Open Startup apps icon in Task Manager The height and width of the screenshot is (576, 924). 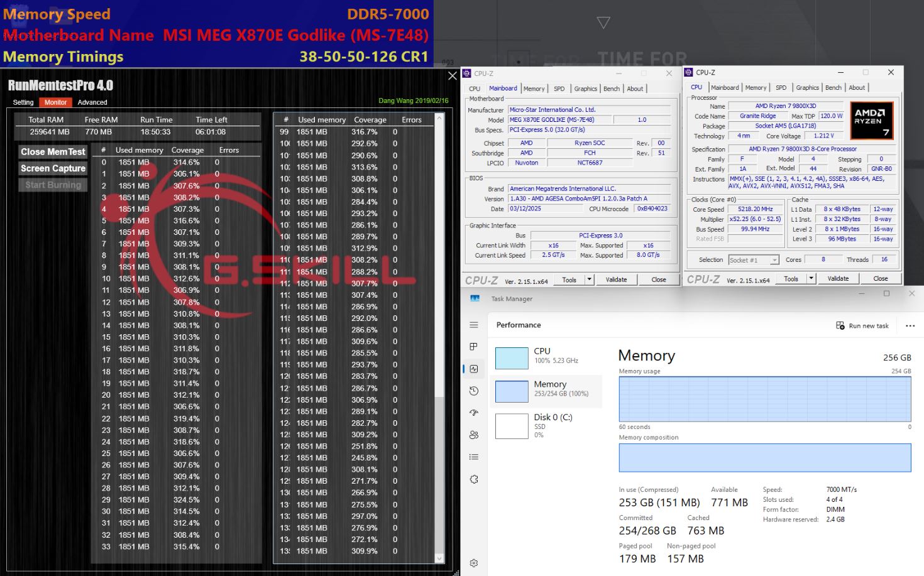click(474, 413)
